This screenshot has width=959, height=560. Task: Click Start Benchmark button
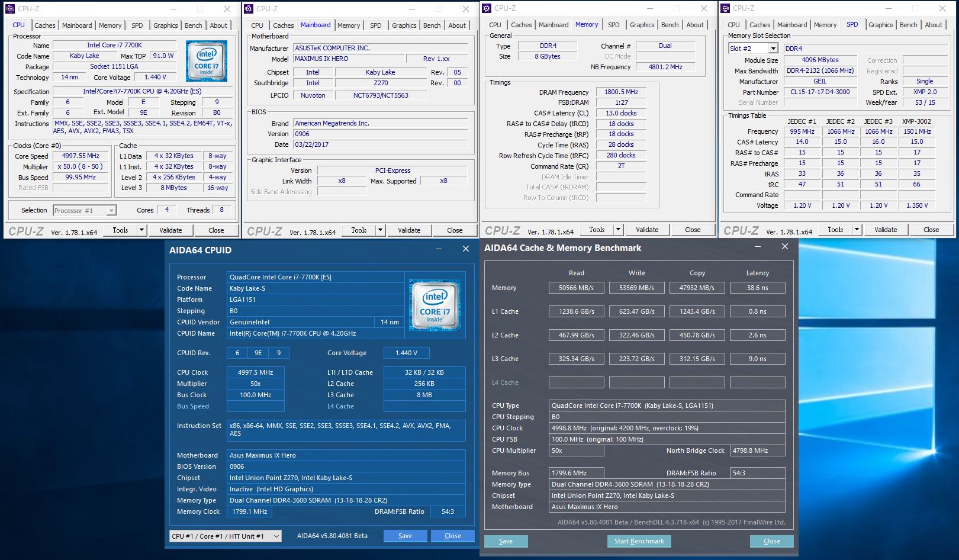click(639, 541)
